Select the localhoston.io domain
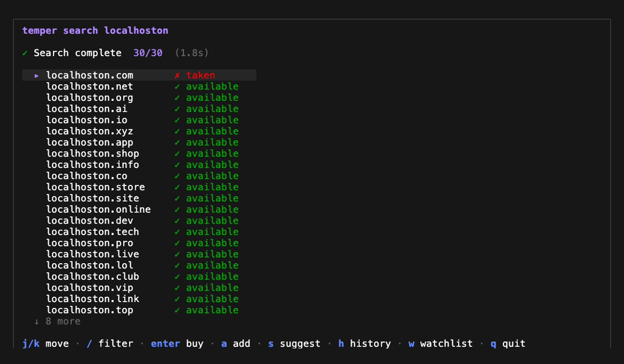The height and width of the screenshot is (364, 624). click(87, 120)
